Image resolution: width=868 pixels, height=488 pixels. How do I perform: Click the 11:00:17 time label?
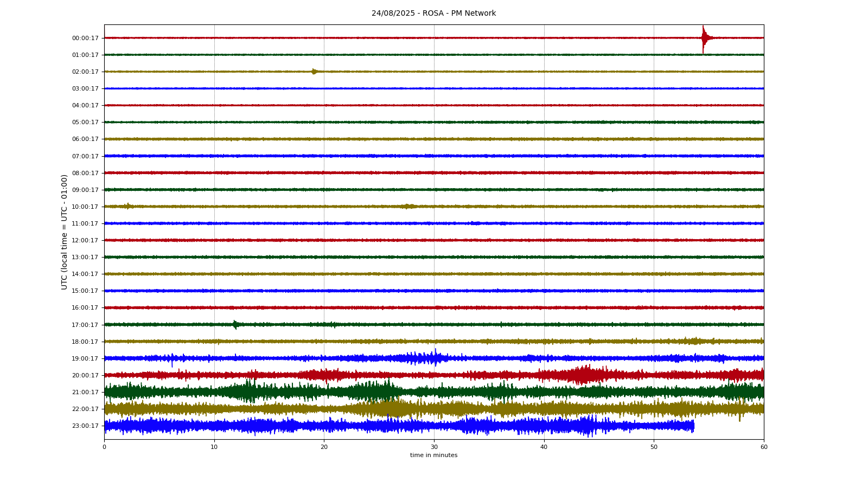click(x=85, y=223)
